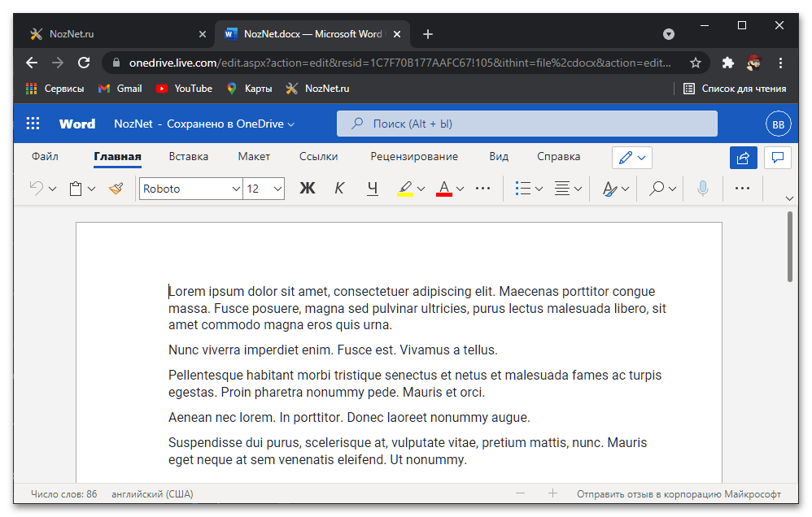This screenshot has width=812, height=517.
Task: Open the browser extensions puzzle icon
Action: 728,63
